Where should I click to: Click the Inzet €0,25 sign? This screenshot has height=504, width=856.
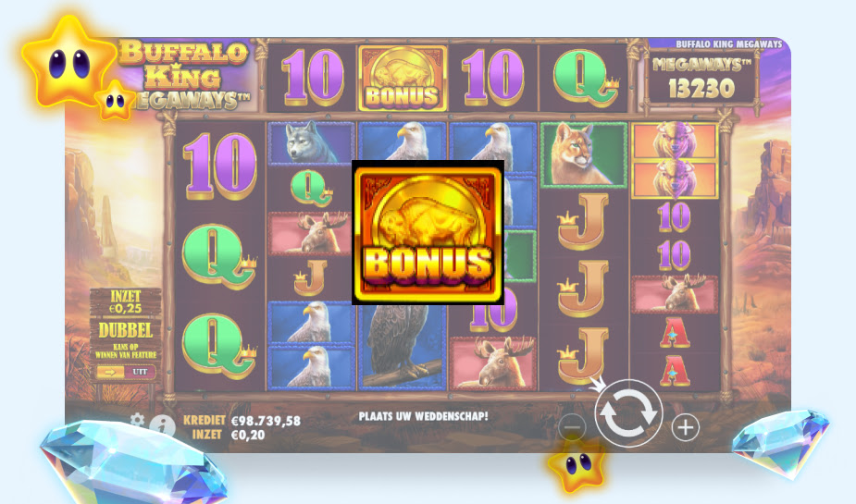click(x=126, y=302)
